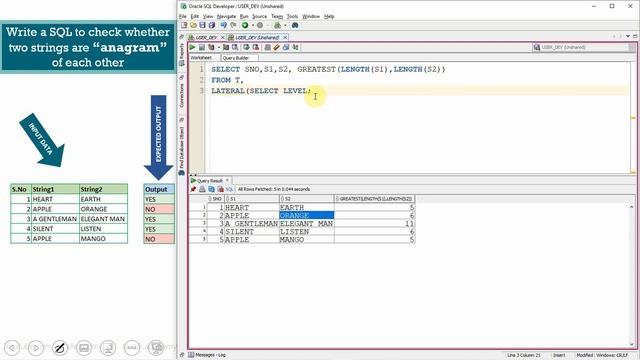Open dropdown arrow next to Explain Plan icon

[219, 47]
